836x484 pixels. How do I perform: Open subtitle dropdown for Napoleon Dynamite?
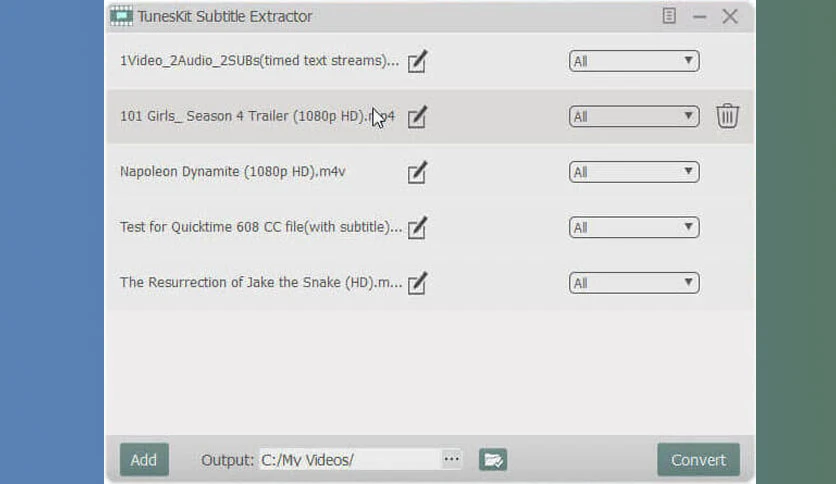pos(634,172)
